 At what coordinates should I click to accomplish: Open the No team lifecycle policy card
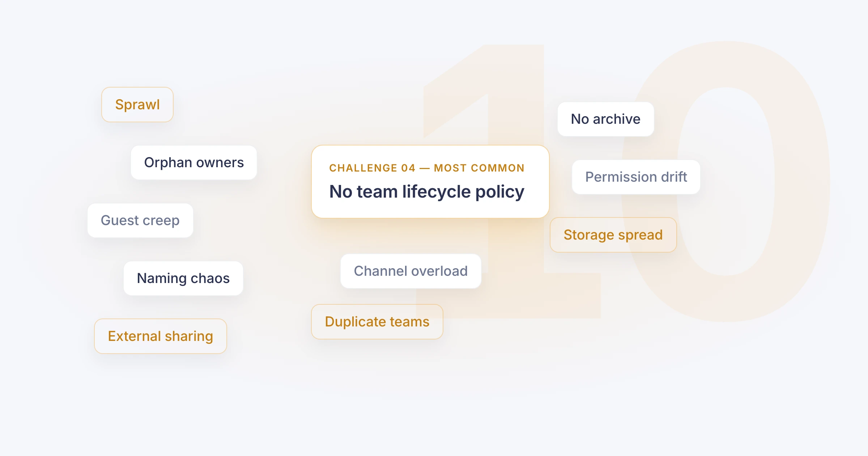430,182
